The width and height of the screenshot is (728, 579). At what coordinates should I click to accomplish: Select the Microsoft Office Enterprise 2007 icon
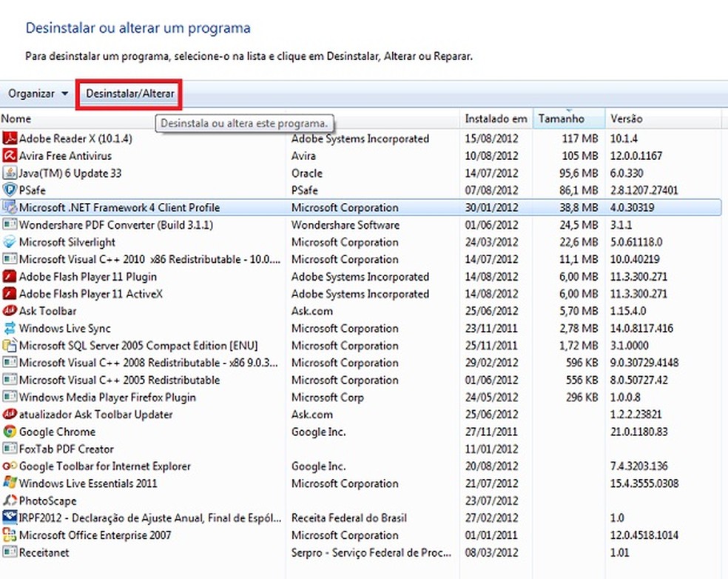[10, 535]
